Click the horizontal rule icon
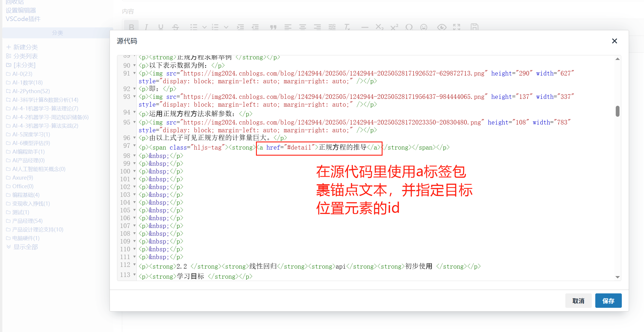644x332 pixels. [365, 27]
